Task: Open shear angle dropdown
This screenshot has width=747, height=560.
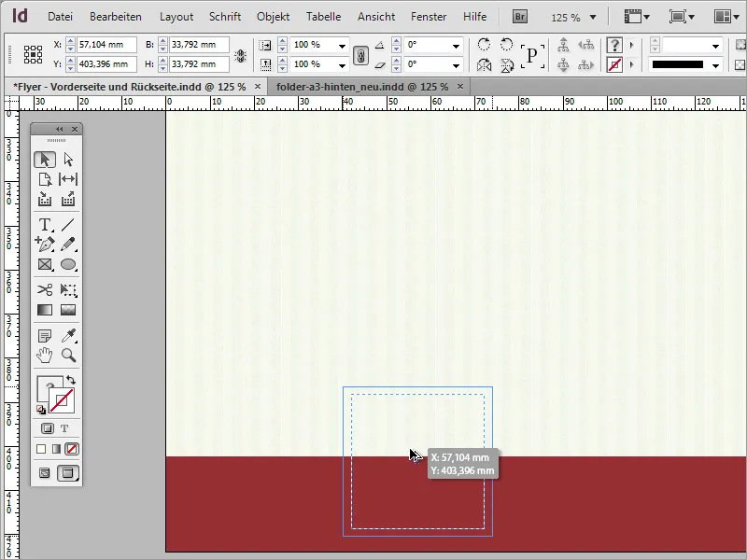Action: pos(456,64)
